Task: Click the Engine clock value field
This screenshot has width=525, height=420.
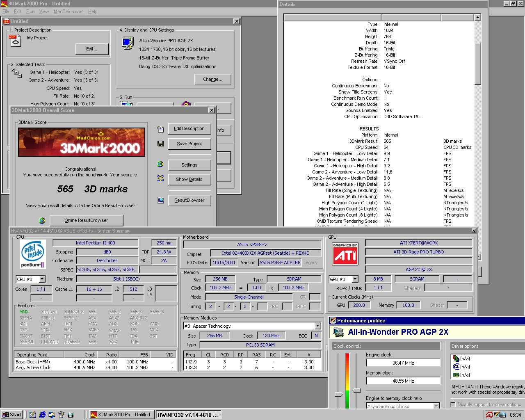Action: [x=403, y=363]
